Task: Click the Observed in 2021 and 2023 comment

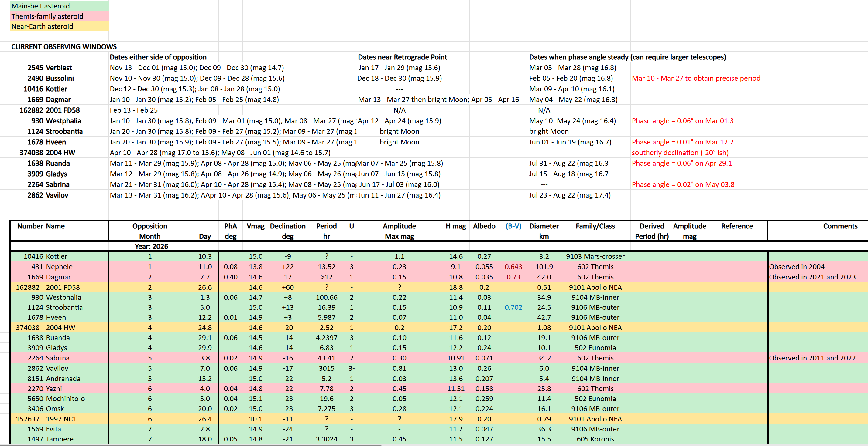Action: [x=812, y=277]
